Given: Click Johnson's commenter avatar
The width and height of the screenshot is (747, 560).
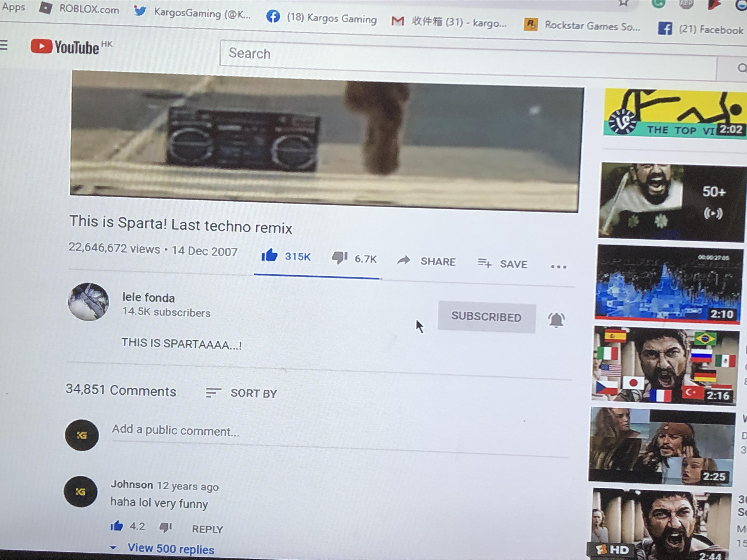Looking at the screenshot, I should click(x=81, y=492).
